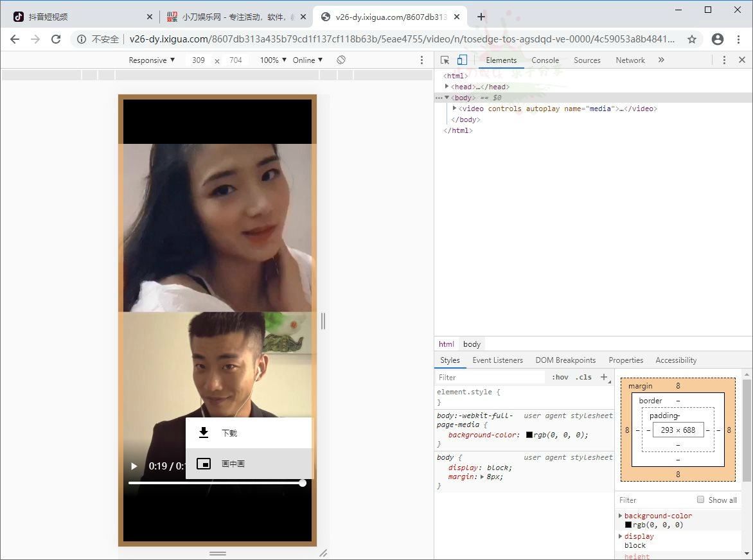Open the Responsive device dropdown
This screenshot has width=753, height=560.
click(152, 60)
